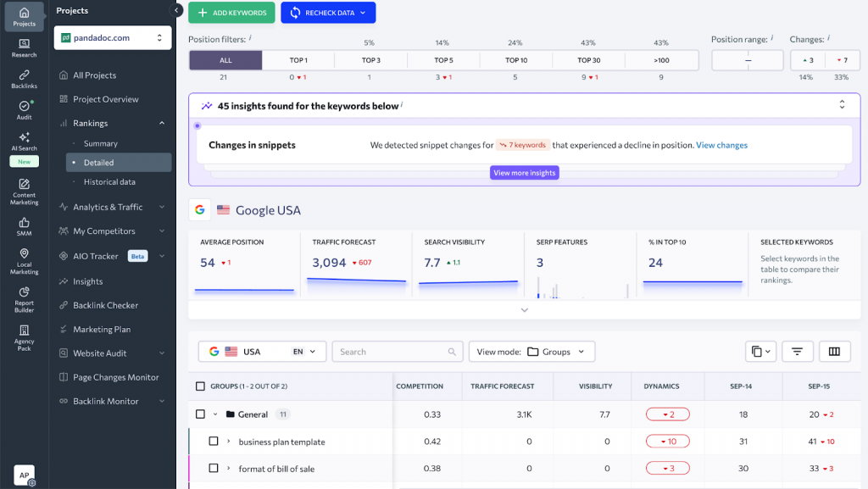The width and height of the screenshot is (868, 489).
Task: Collapse the sidebar with arrow handle
Action: click(177, 10)
